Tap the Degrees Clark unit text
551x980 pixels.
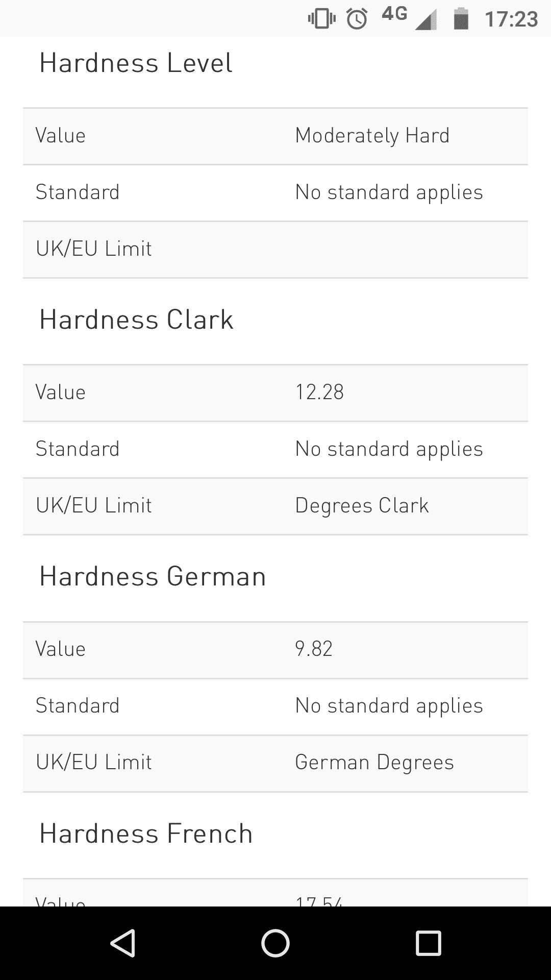(362, 506)
